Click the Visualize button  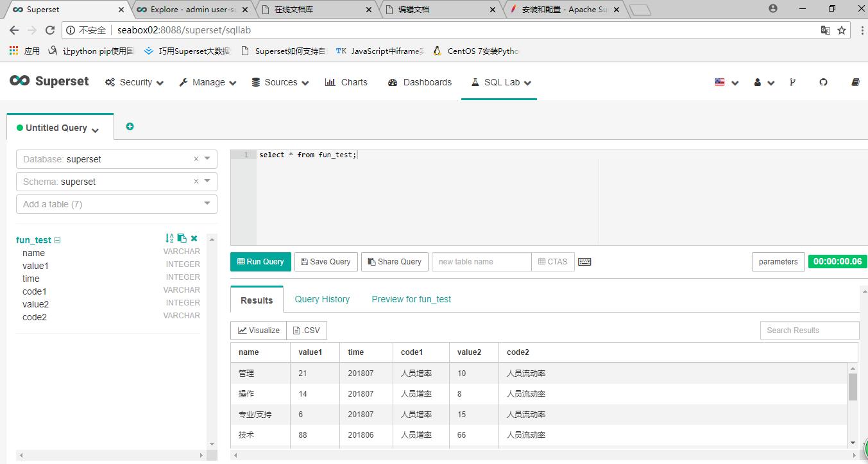[259, 331]
